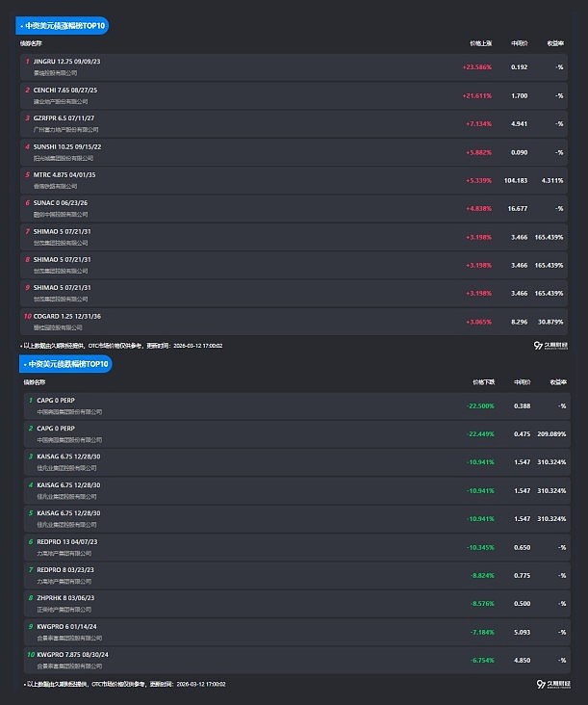
Task: Select the 中资美元债跌幅榜TOP10 header tab
Action: (66, 364)
